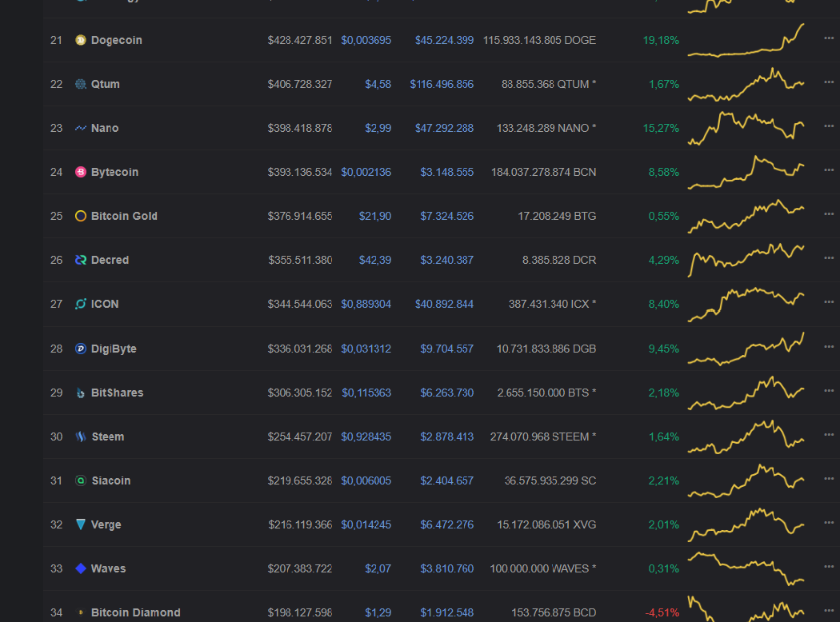The width and height of the screenshot is (840, 622).
Task: Click the Bytecoin price $0,002136
Action: coord(366,172)
